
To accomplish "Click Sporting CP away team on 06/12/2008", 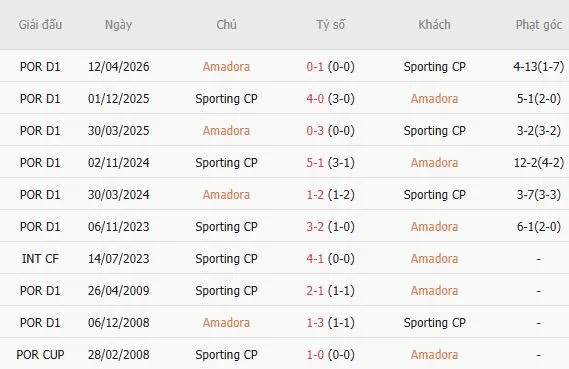I will click(x=434, y=323).
